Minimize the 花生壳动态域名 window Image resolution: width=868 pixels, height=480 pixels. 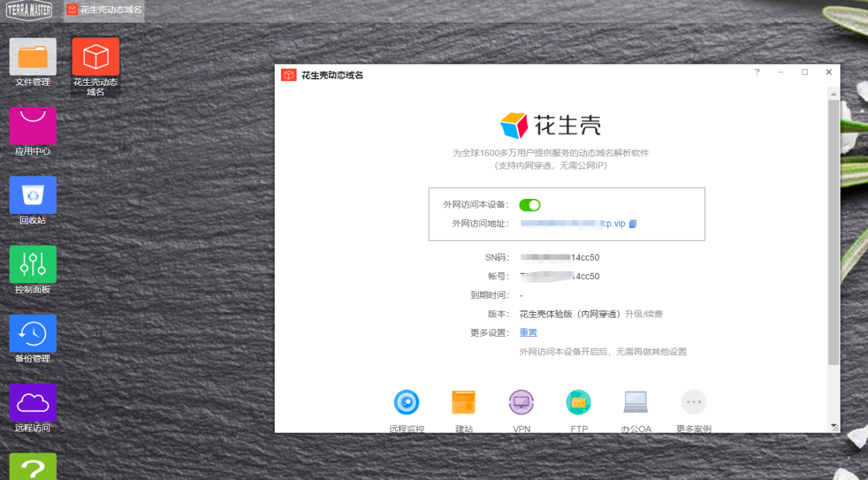[x=780, y=73]
